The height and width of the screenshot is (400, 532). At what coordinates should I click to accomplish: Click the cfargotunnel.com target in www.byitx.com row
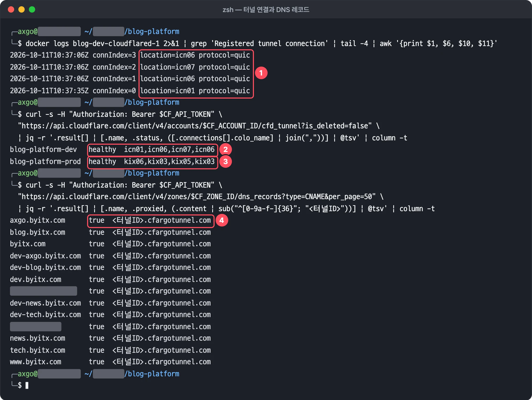pyautogui.click(x=162, y=362)
